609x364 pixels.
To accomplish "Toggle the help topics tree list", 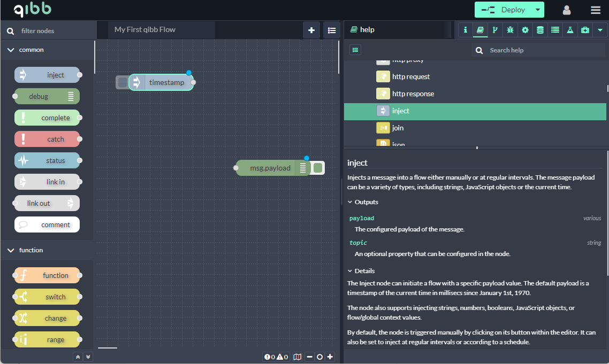I will tap(355, 50).
